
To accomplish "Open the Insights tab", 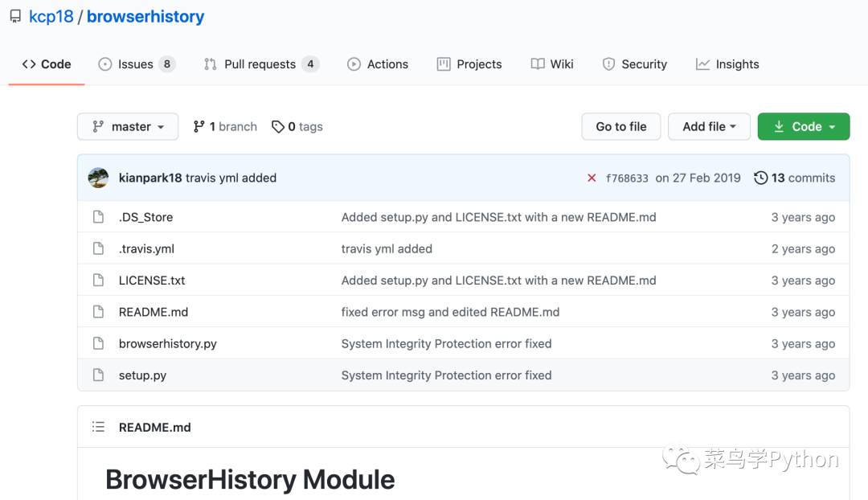I will [727, 64].
